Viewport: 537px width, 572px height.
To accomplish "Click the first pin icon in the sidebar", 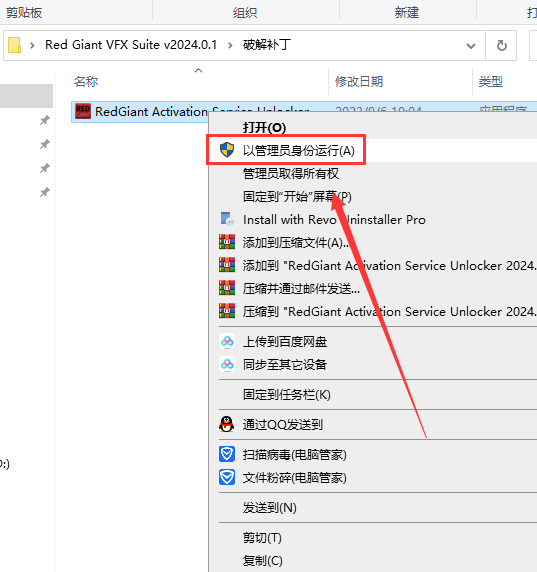I will pyautogui.click(x=45, y=120).
